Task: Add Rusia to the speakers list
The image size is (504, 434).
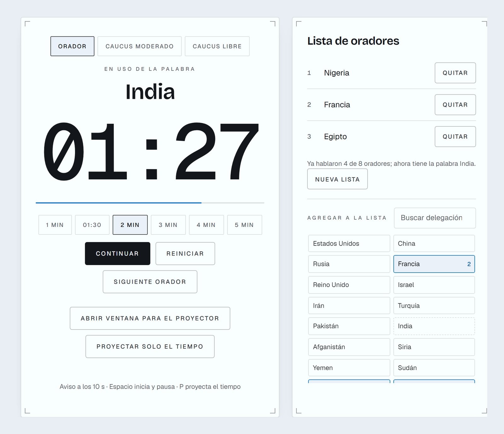Action: pos(349,264)
